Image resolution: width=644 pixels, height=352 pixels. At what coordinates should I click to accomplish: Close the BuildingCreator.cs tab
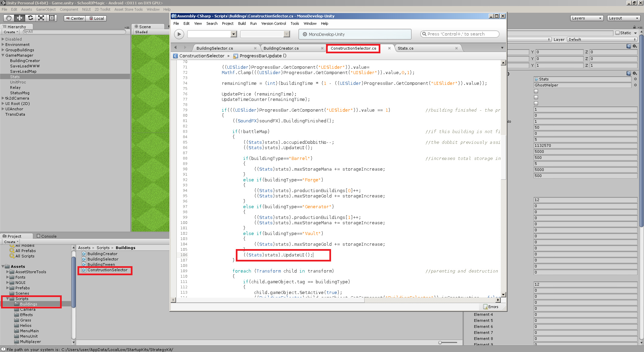click(322, 48)
